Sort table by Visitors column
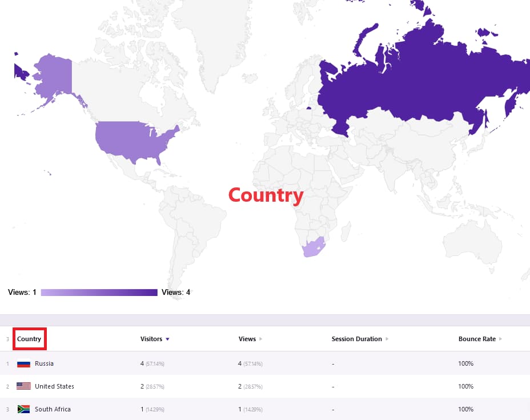This screenshot has height=420, width=530. [x=151, y=339]
